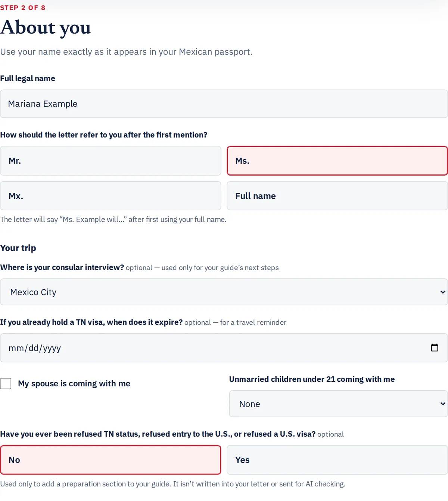This screenshot has height=501, width=448.
Task: Click the passport name instruction text
Action: (x=126, y=52)
